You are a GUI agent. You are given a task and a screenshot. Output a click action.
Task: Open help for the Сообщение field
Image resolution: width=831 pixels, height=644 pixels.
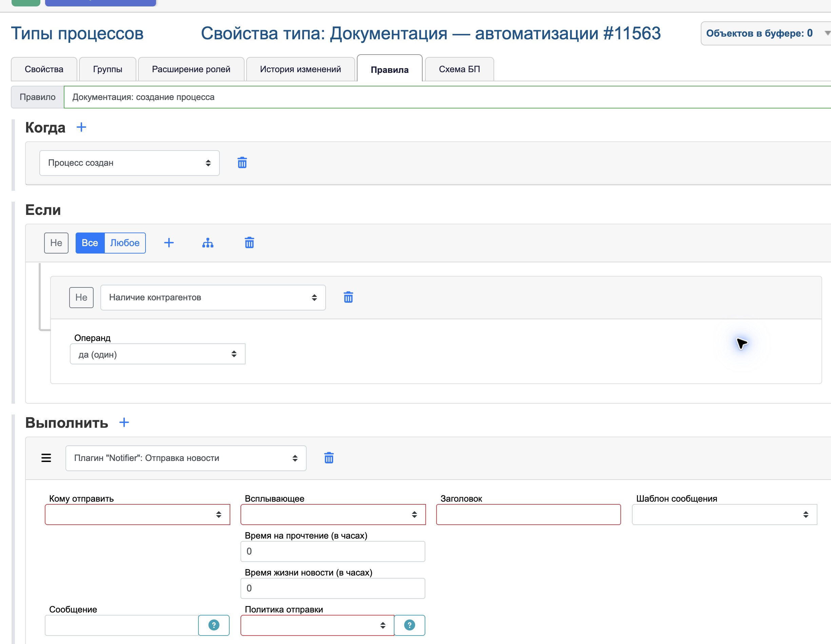pyautogui.click(x=214, y=625)
